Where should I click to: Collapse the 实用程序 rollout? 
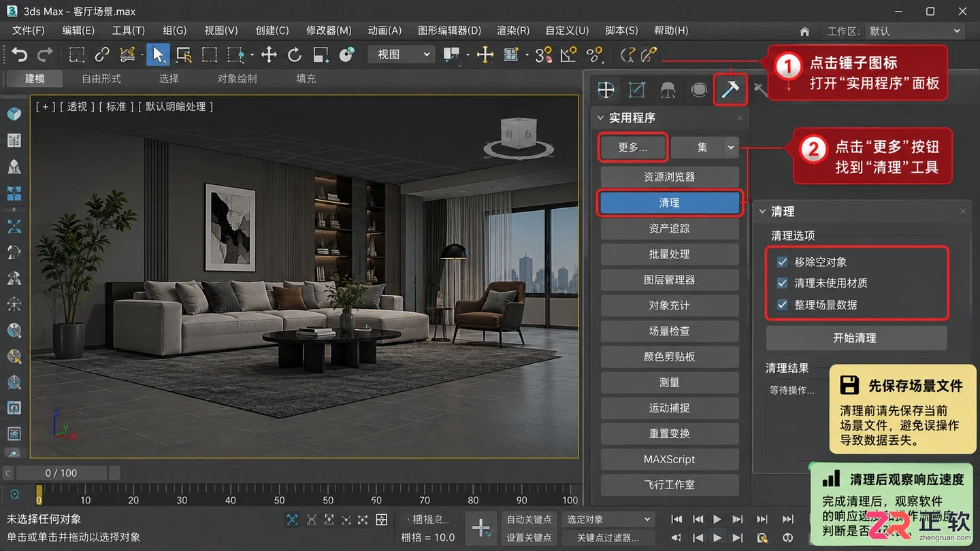click(600, 118)
